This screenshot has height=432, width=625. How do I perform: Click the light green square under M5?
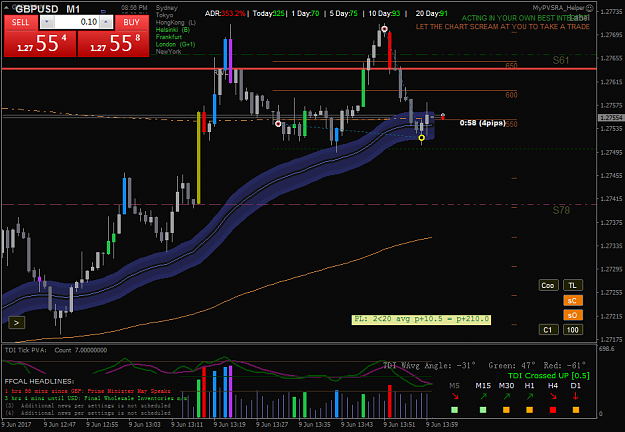pyautogui.click(x=454, y=410)
